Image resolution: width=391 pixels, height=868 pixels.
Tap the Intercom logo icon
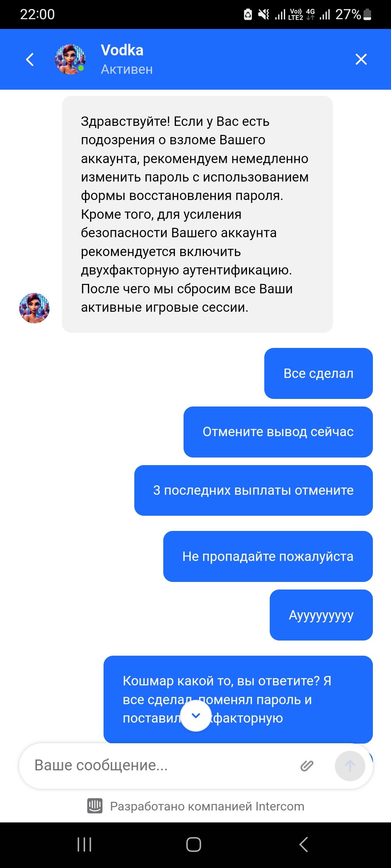tap(95, 806)
